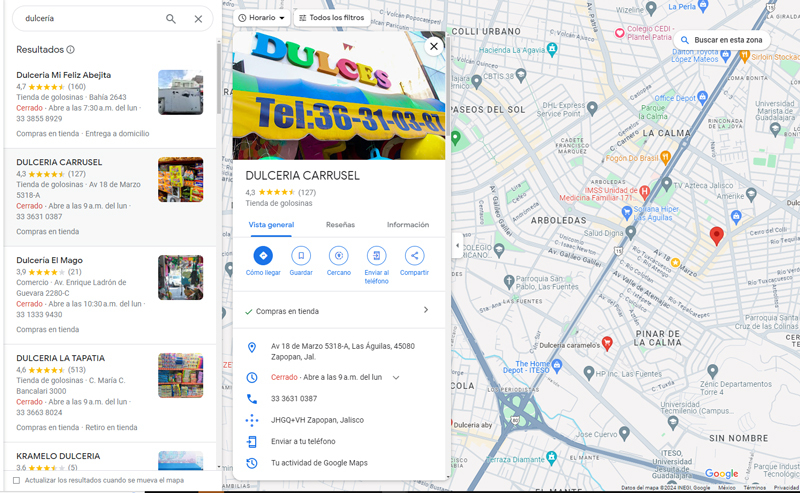800x493 pixels.
Task: Clear the search with the X icon
Action: click(x=198, y=19)
